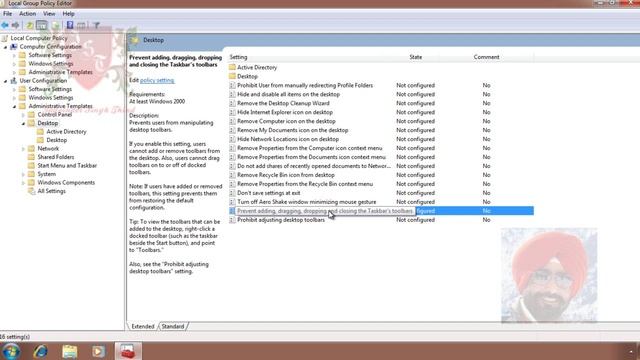Screen dimensions: 640x360
Task: Open Windows Explorer from the taskbar
Action: (x=70, y=351)
